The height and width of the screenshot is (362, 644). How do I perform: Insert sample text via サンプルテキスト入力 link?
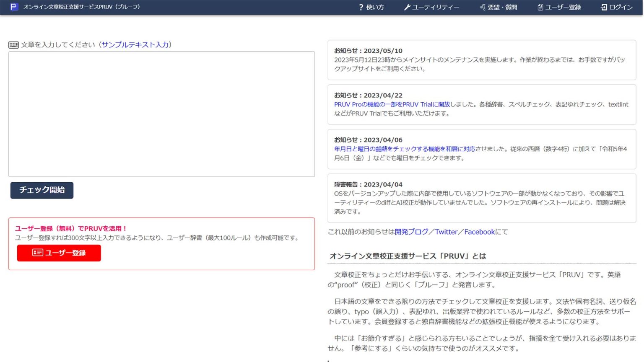pyautogui.click(x=135, y=45)
